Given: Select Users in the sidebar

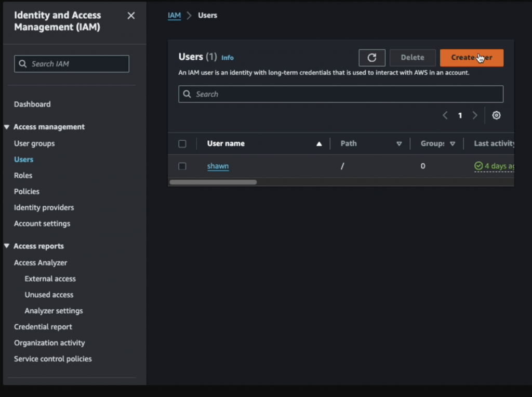Looking at the screenshot, I should click(24, 160).
